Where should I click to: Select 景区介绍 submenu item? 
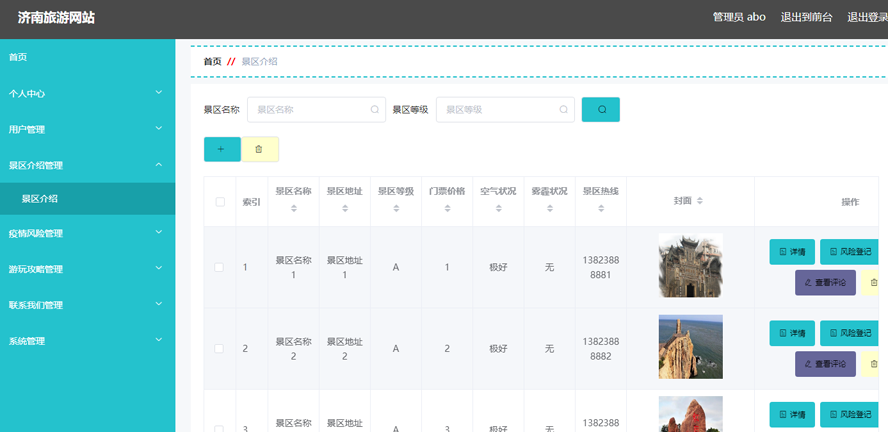(87, 199)
